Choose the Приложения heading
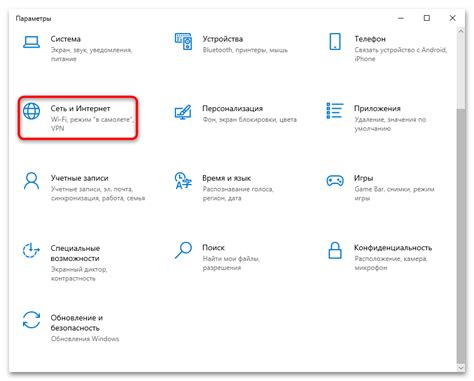The image size is (474, 381). point(377,108)
